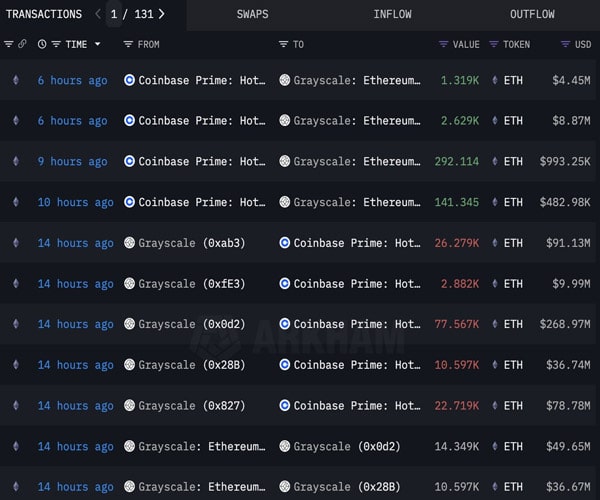Click Grayscale Ethereum sender in 14.349K row
The image size is (600, 500).
(202, 446)
